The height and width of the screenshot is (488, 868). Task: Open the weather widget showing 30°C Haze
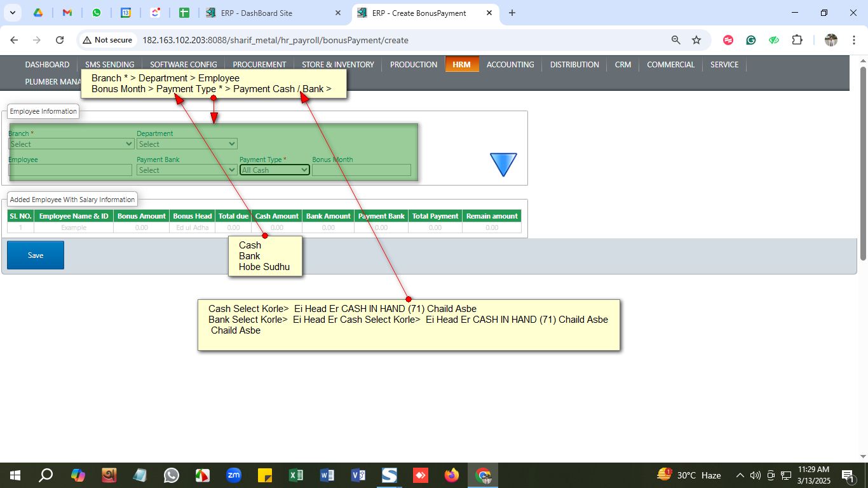click(689, 475)
